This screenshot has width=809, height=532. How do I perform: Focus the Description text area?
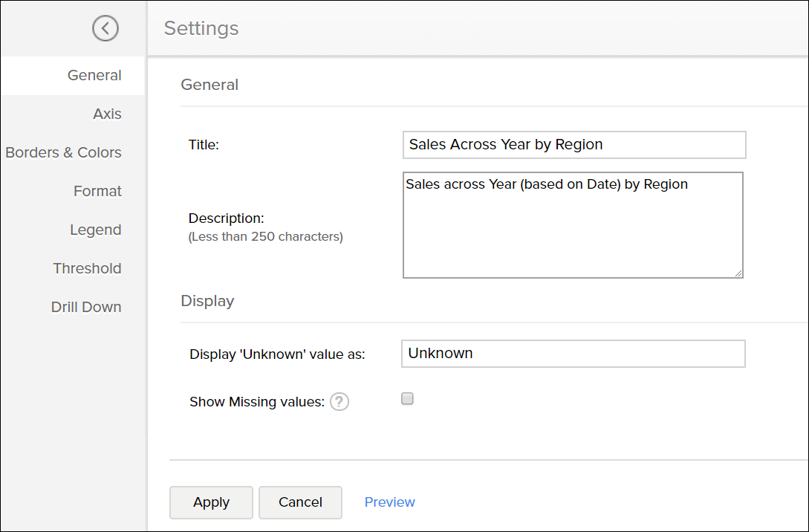(x=572, y=225)
